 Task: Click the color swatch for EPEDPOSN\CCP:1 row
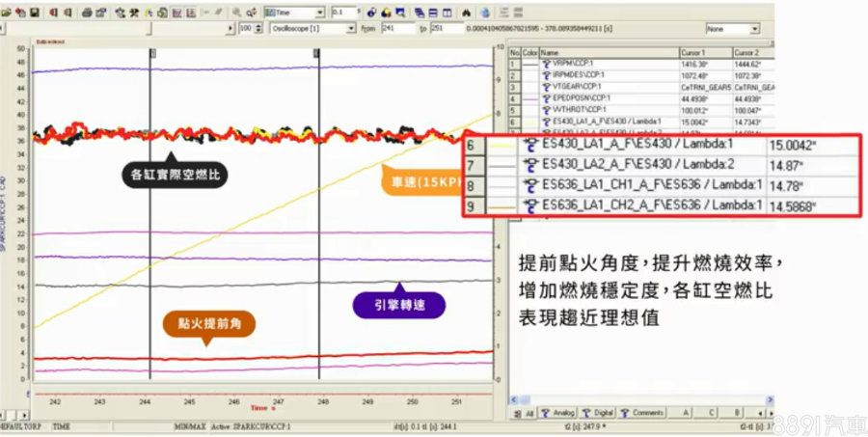pos(529,97)
